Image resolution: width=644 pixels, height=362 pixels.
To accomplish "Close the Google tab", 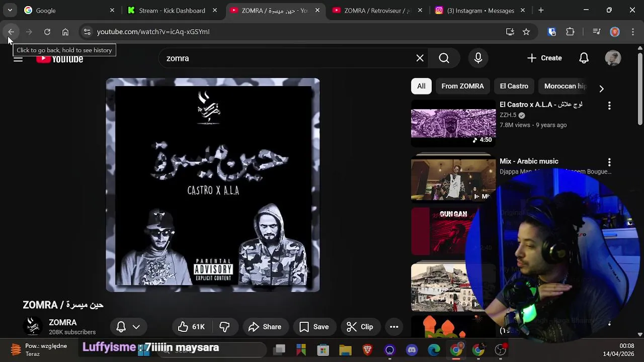I will pyautogui.click(x=112, y=10).
